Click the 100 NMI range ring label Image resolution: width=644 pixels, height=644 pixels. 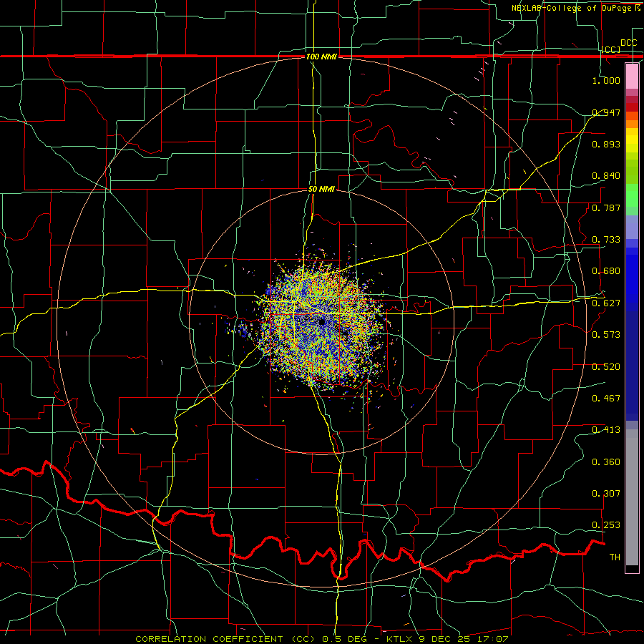[321, 57]
